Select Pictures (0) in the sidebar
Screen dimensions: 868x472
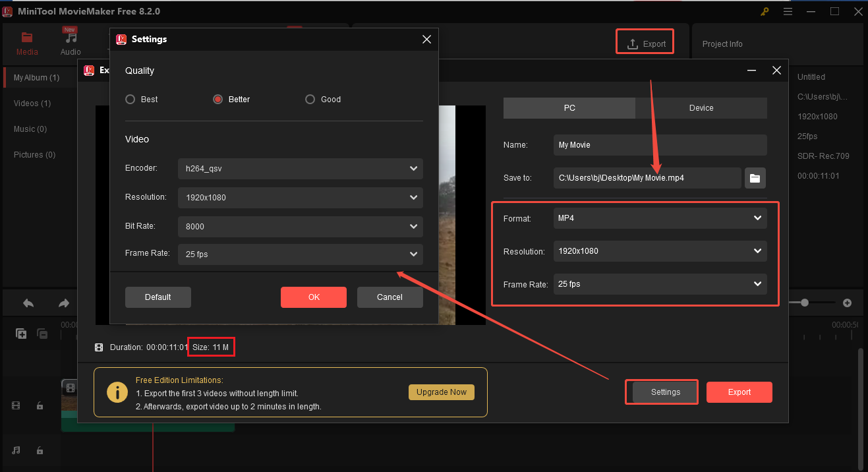(x=34, y=155)
